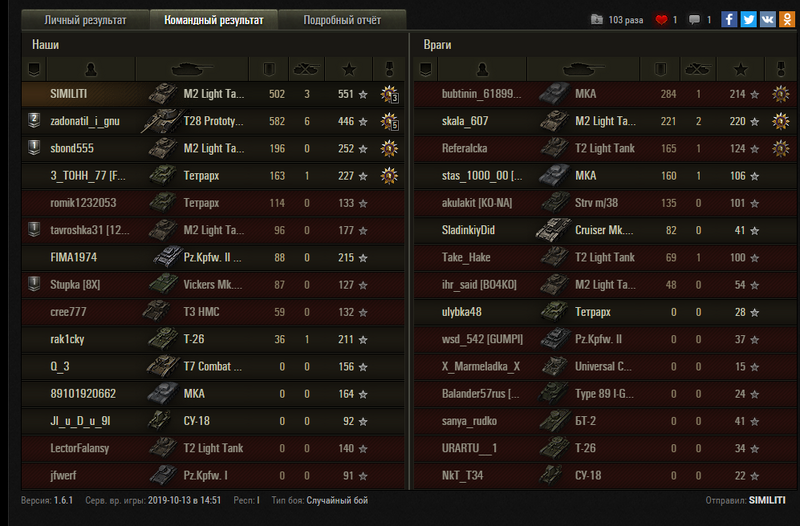Click the red heart likes icon

tap(661, 20)
